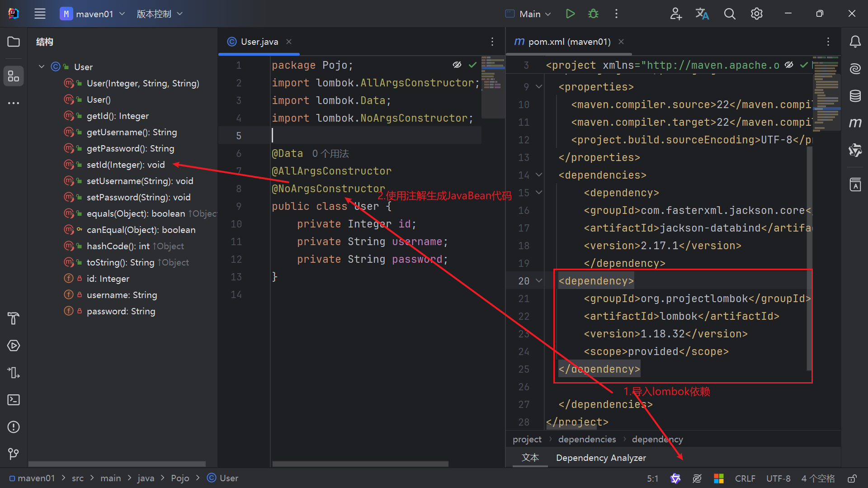The image size is (868, 488).
Task: Open the Dependency Analyzer tab
Action: 601,458
